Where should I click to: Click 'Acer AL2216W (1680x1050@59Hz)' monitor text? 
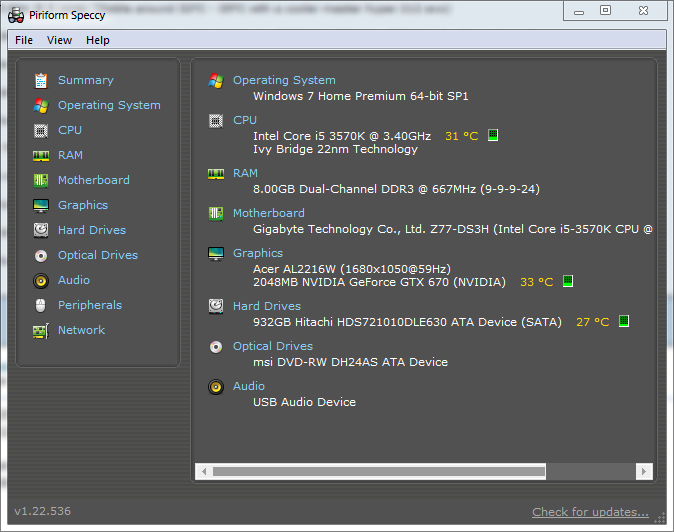pyautogui.click(x=352, y=269)
